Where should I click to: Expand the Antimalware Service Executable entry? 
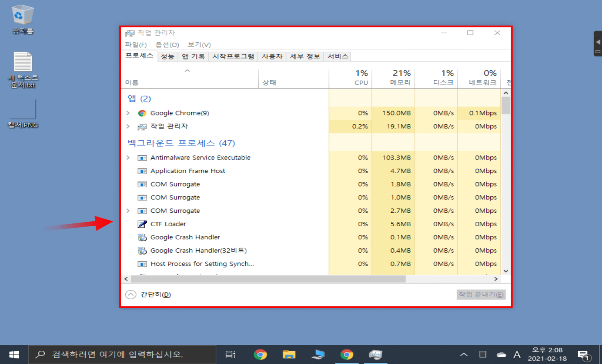[x=128, y=158]
